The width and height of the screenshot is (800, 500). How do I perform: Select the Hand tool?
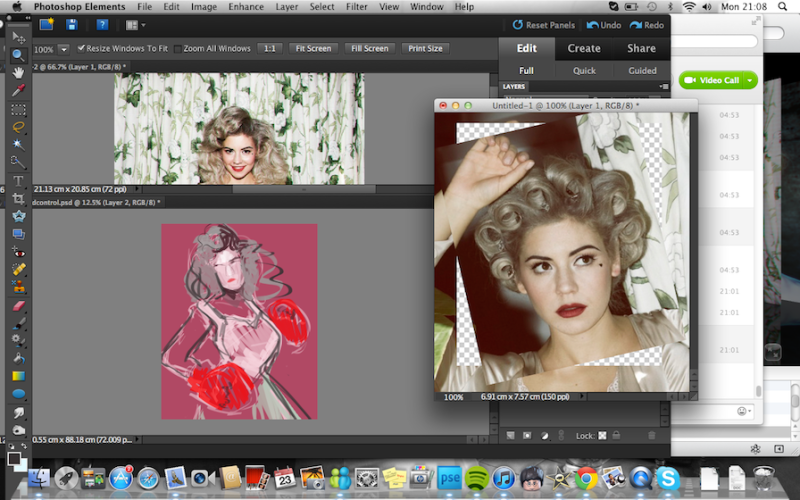tap(18, 72)
